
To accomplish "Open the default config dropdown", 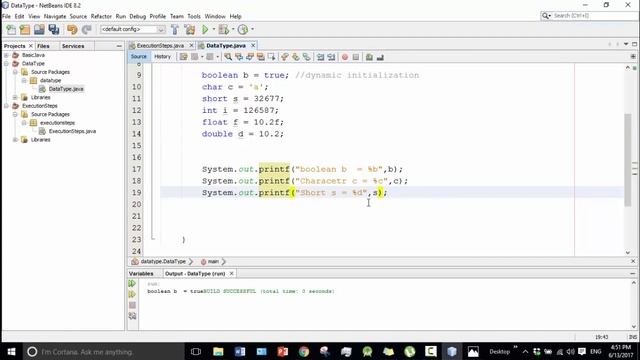I will (133, 29).
